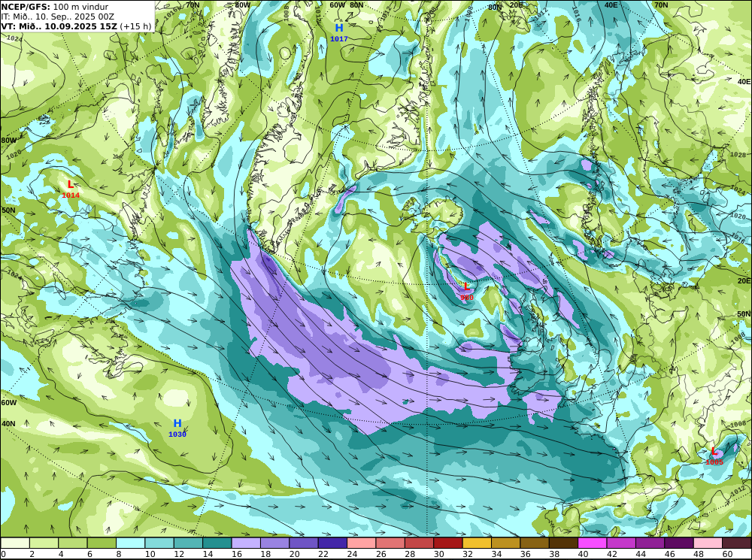Select the red L marker labeled 980
This screenshot has height=560, width=752.
[x=467, y=287]
